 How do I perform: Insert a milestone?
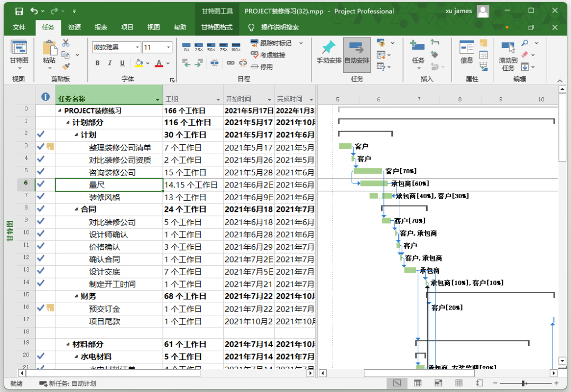435,54
